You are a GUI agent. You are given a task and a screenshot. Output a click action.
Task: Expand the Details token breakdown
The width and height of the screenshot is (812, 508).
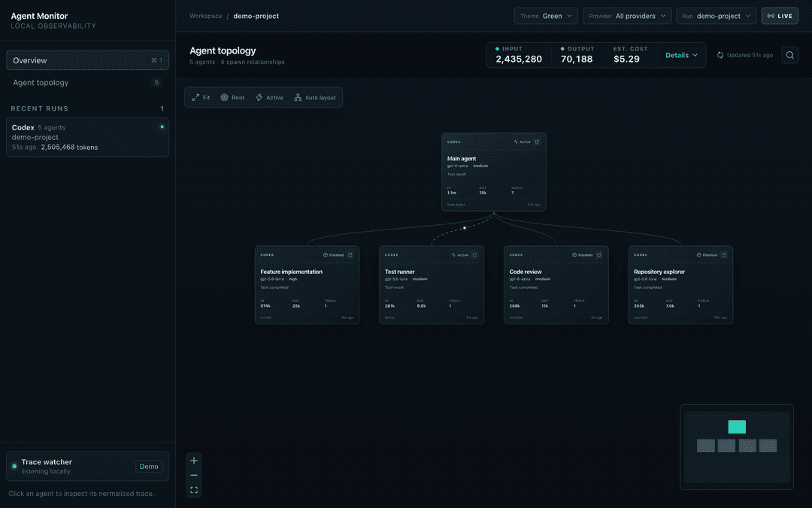point(681,55)
